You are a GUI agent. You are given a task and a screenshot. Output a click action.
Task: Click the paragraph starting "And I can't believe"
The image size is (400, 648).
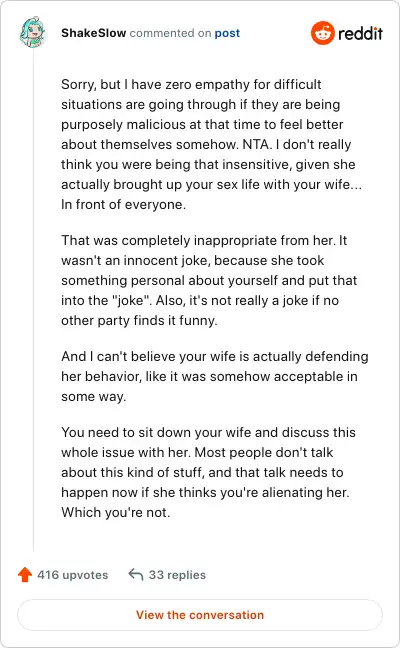coord(215,376)
